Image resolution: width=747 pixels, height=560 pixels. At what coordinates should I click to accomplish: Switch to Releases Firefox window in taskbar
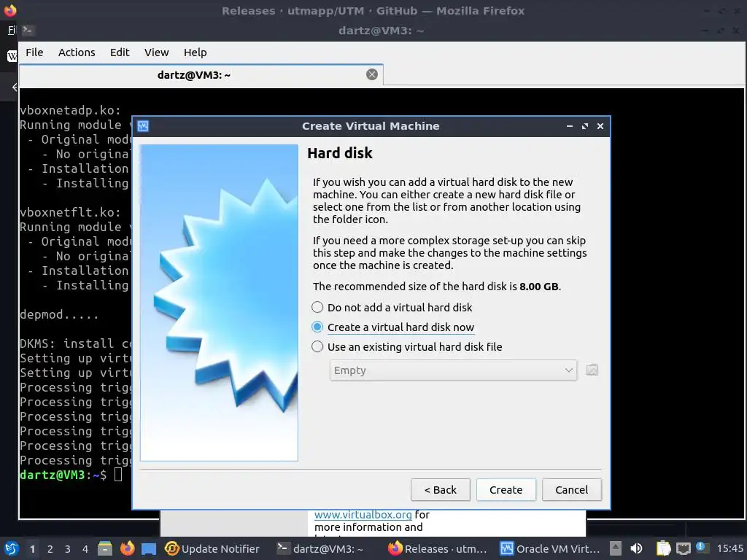point(438,548)
